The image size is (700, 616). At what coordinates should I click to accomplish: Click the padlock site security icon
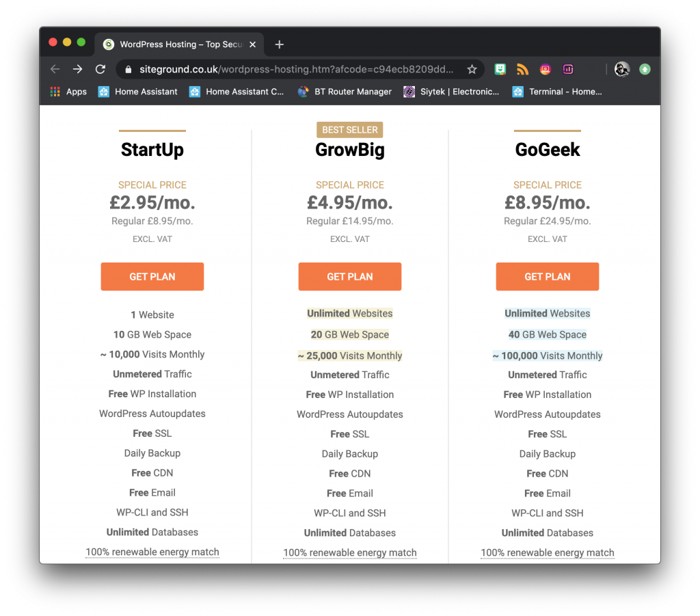pyautogui.click(x=129, y=70)
